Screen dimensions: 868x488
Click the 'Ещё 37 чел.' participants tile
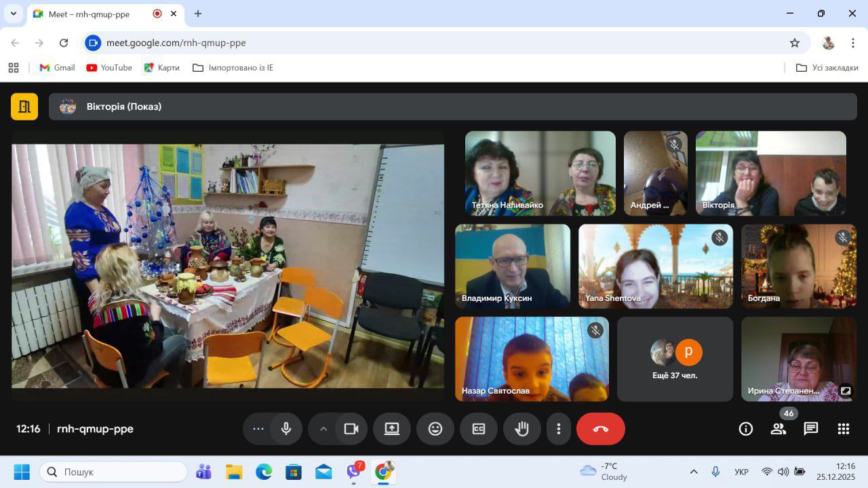675,359
